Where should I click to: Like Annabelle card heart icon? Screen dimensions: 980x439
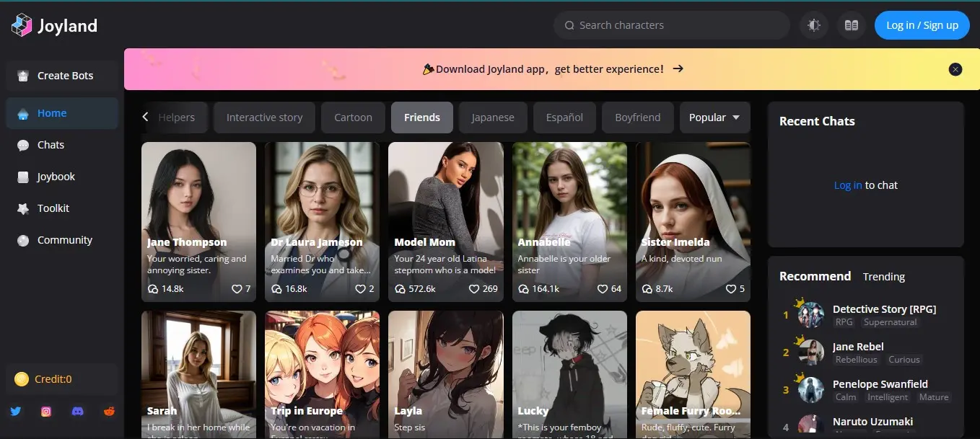(603, 289)
